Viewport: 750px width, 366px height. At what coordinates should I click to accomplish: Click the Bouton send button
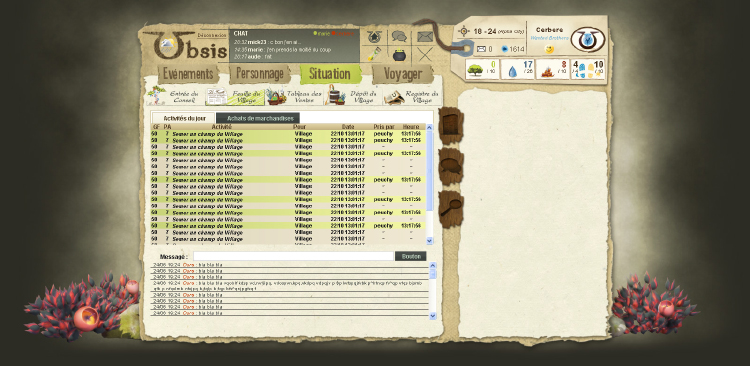[410, 256]
